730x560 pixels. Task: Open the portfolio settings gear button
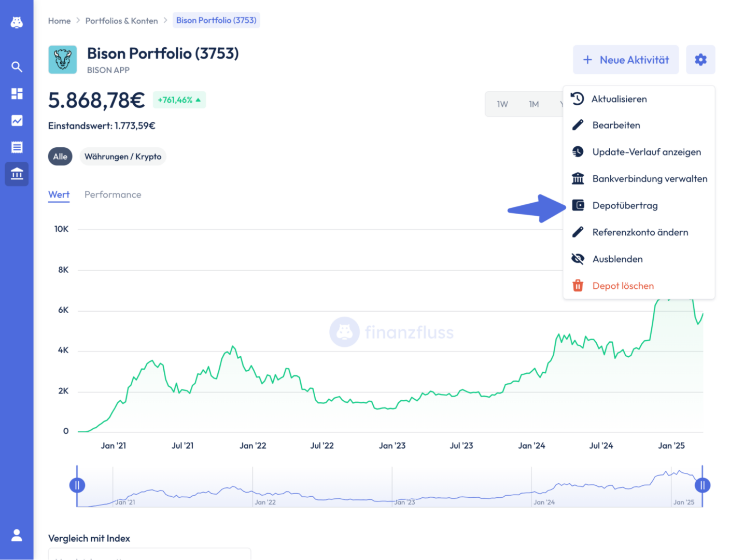[700, 60]
